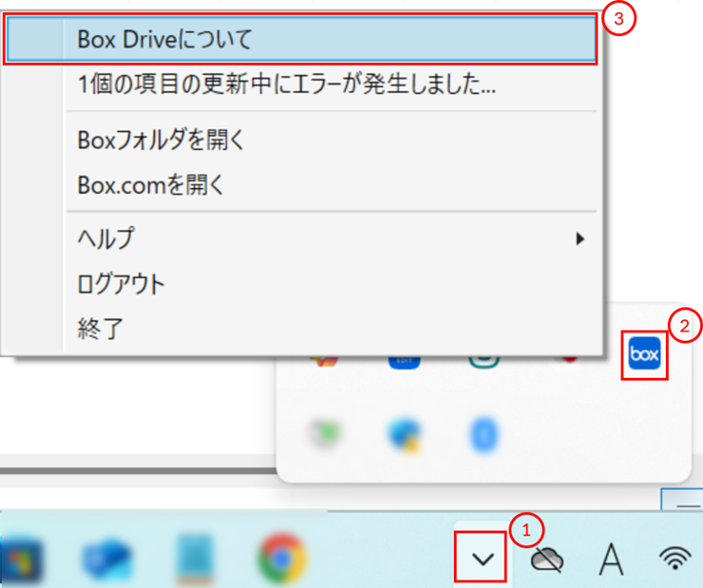
Task: Open the update error message entry
Action: click(x=286, y=85)
